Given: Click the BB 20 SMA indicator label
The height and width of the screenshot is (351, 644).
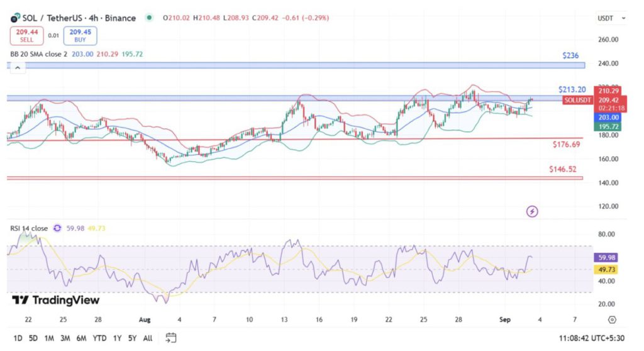Looking at the screenshot, I should pyautogui.click(x=38, y=54).
